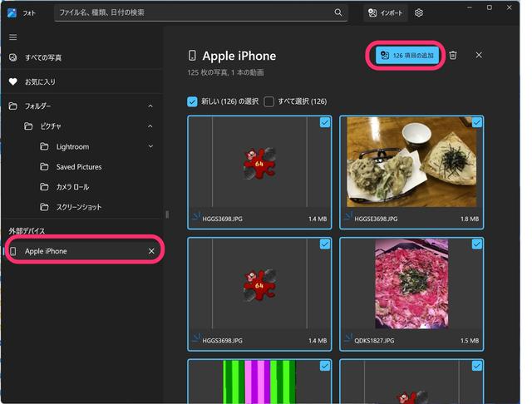
Task: Select the Saved Pictures folder
Action: point(78,166)
